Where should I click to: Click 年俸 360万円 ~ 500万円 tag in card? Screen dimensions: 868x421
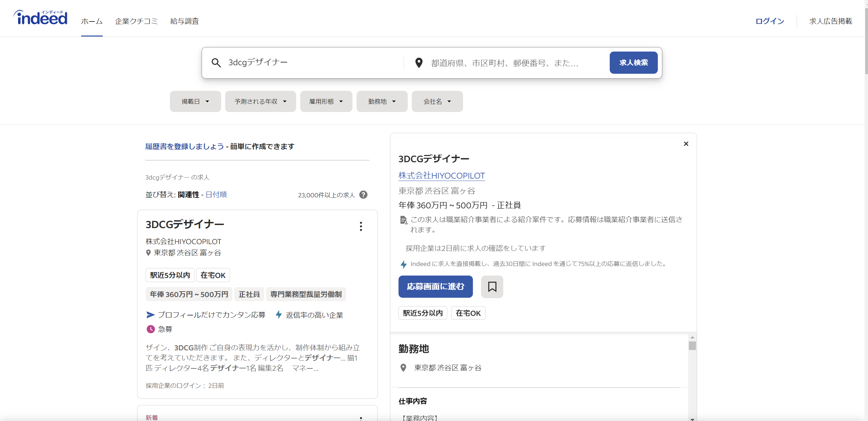(189, 294)
